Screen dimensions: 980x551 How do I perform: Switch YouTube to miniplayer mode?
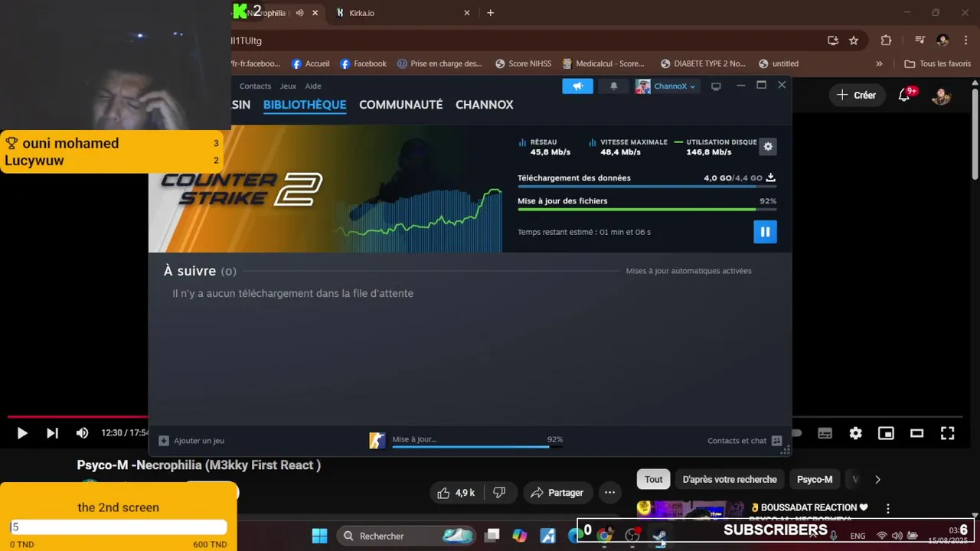click(886, 433)
